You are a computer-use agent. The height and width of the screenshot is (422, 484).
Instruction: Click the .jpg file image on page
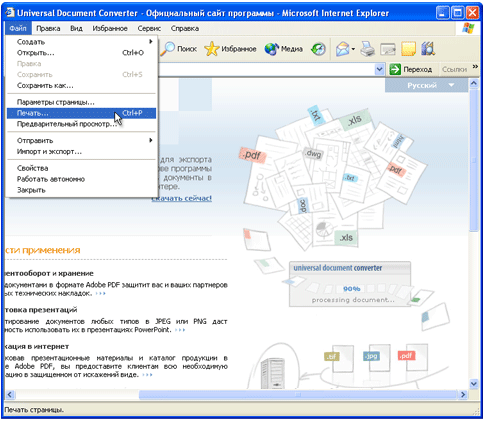tap(377, 358)
